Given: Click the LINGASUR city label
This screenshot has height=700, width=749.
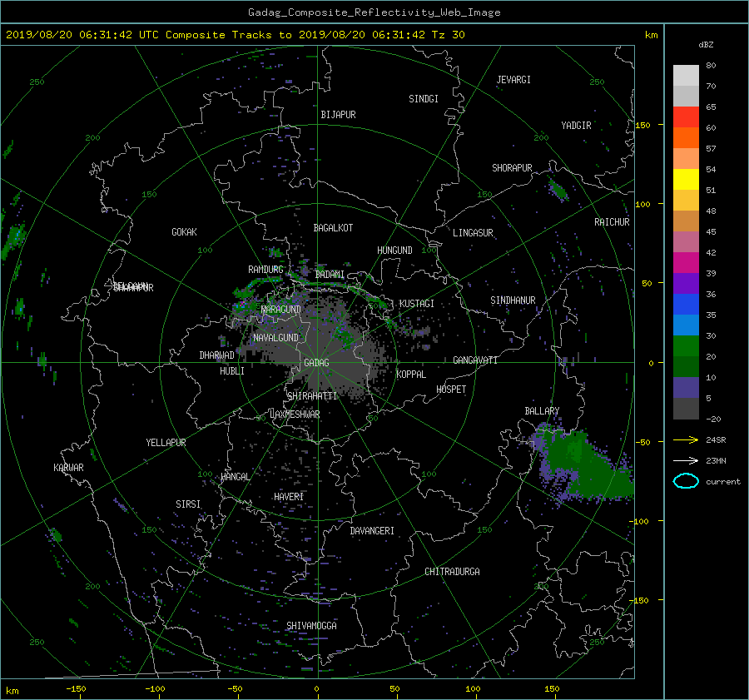Looking at the screenshot, I should pyautogui.click(x=473, y=233).
